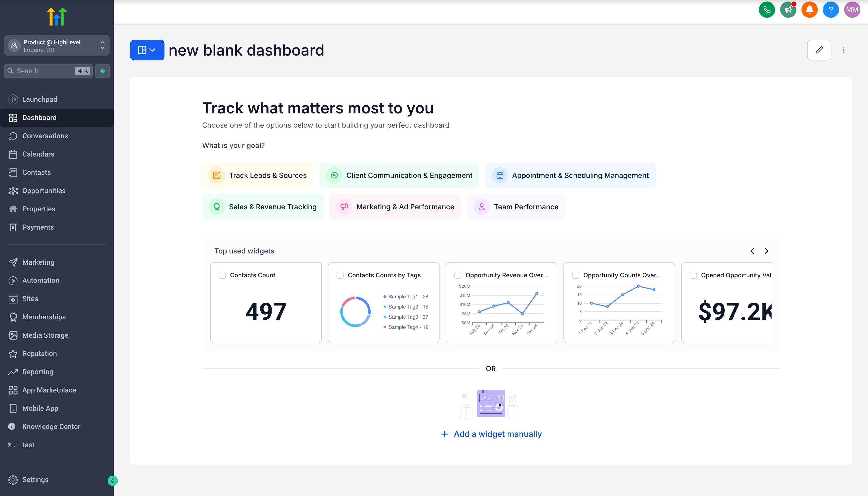Click the green lightning quick actions icon
868x496 pixels.
(102, 71)
